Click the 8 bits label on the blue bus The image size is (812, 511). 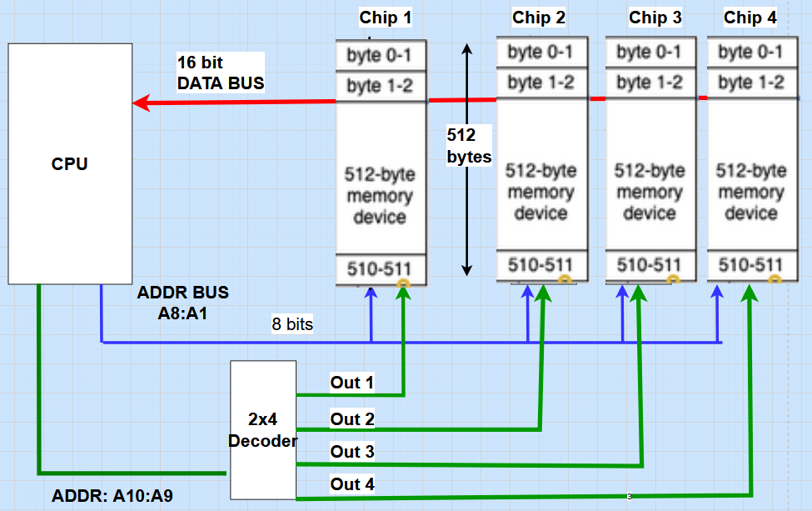tap(291, 324)
